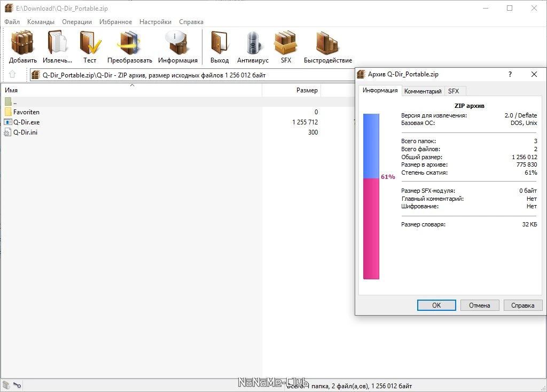Click the parent folder '..' icon
The width and height of the screenshot is (547, 392).
(8, 102)
